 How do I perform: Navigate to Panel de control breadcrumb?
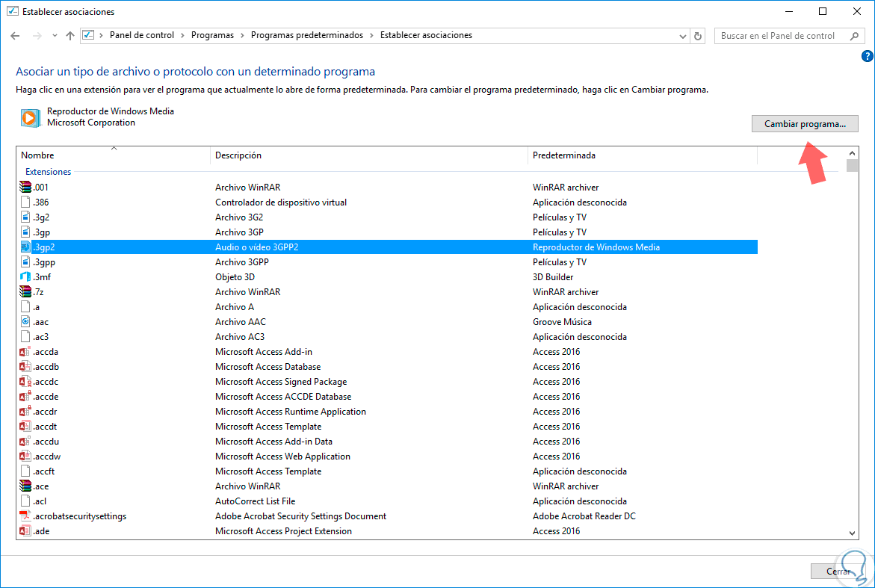pyautogui.click(x=142, y=35)
